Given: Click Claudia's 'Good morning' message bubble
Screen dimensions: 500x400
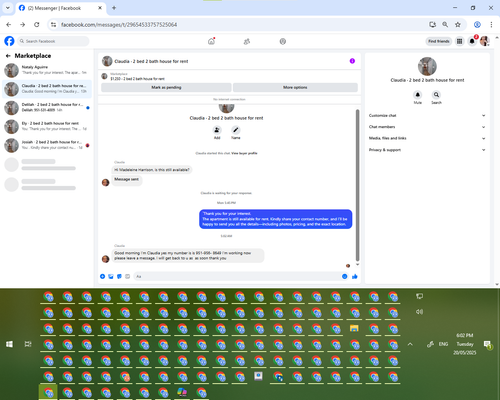Looking at the screenshot, I should (188, 256).
